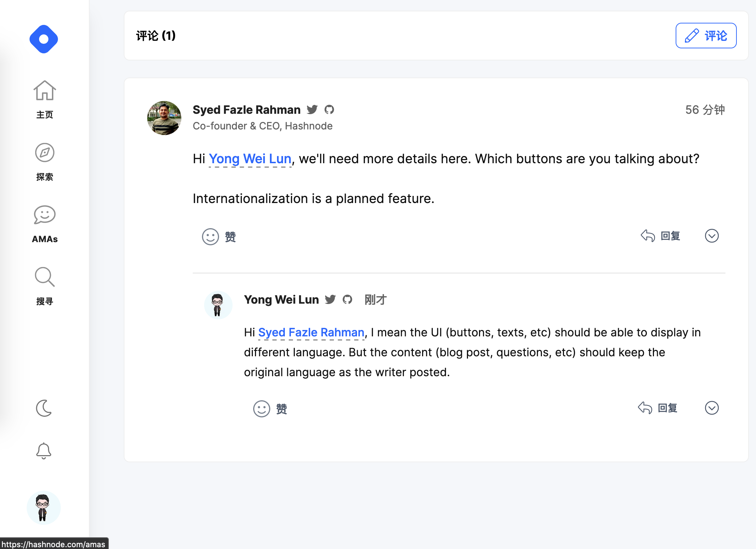Image resolution: width=756 pixels, height=549 pixels.
Task: Open Yong Wei Lun's GitHub icon
Action: point(347,299)
